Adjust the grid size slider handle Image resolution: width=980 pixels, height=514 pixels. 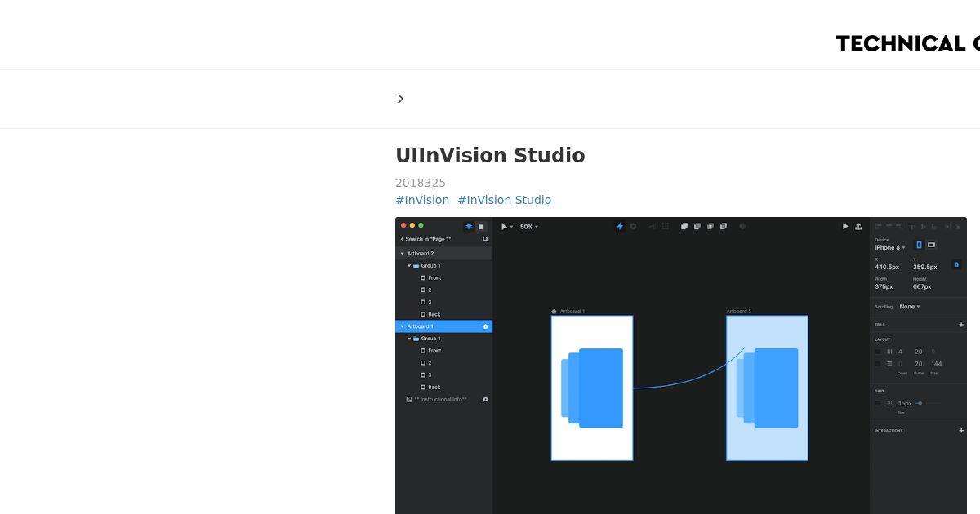[920, 403]
